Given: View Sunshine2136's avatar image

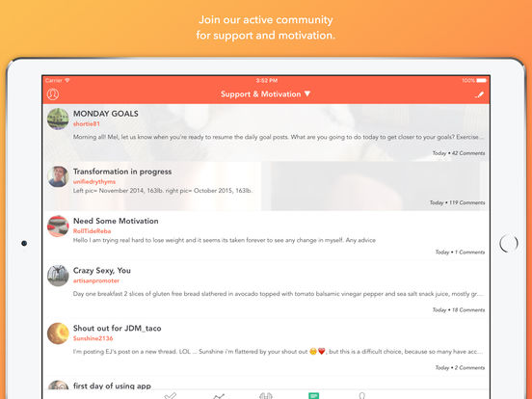Looking at the screenshot, I should click(58, 333).
